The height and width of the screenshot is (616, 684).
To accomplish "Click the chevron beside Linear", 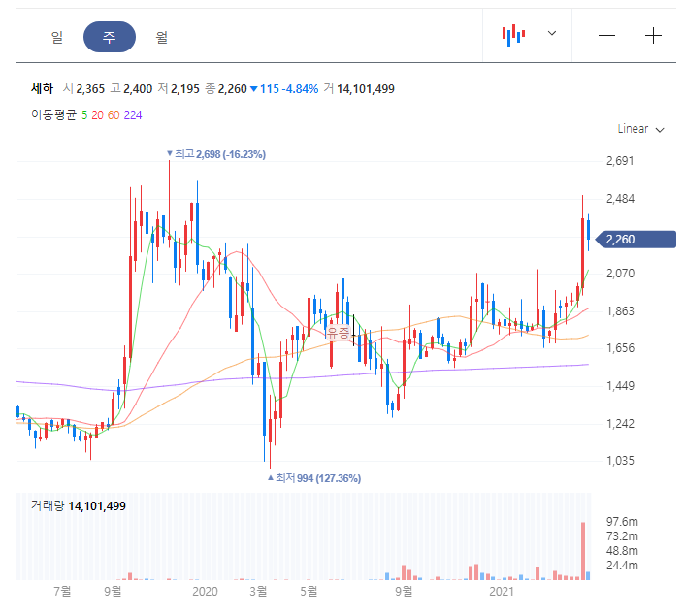I will (x=661, y=130).
